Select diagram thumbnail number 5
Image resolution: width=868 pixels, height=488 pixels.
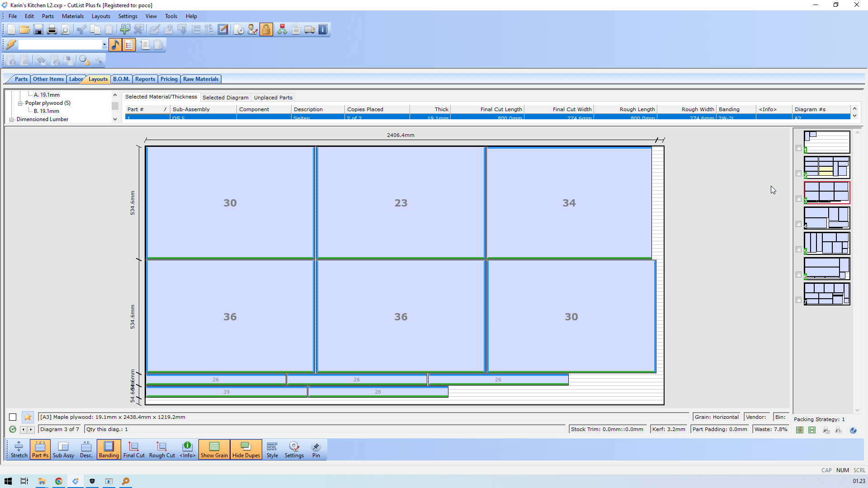pos(827,244)
